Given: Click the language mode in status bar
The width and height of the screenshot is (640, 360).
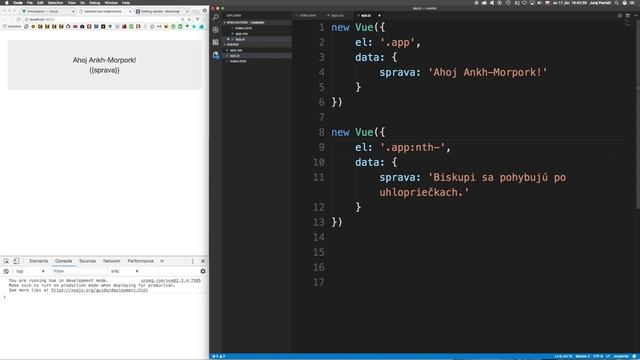Looking at the screenshot, I should [x=621, y=356].
